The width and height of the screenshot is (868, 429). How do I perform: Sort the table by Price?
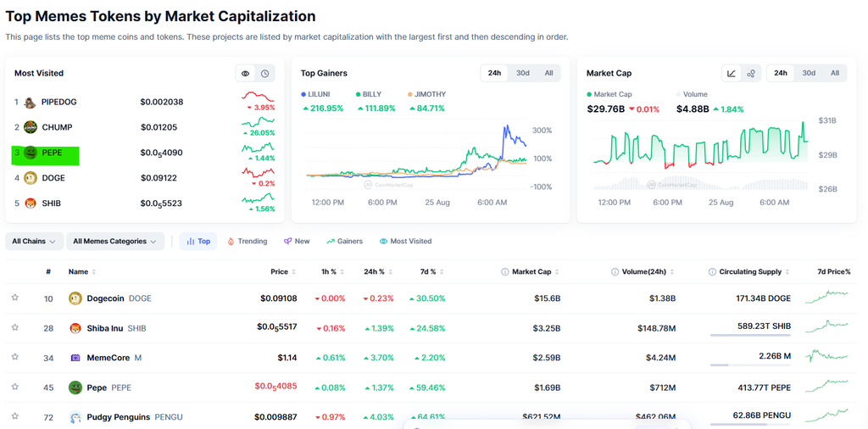click(283, 272)
